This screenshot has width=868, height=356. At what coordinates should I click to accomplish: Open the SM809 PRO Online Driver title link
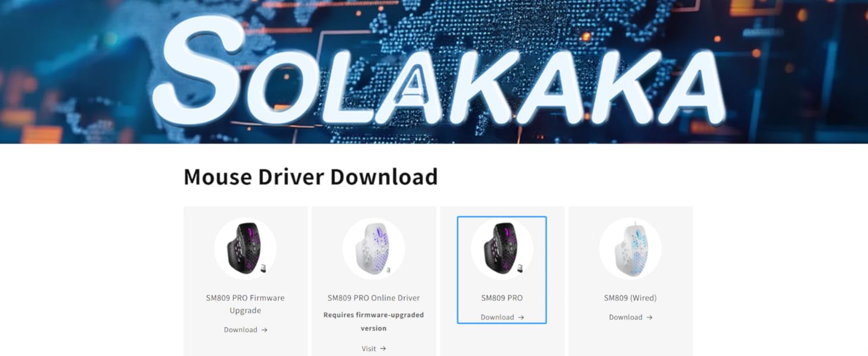pos(374,298)
